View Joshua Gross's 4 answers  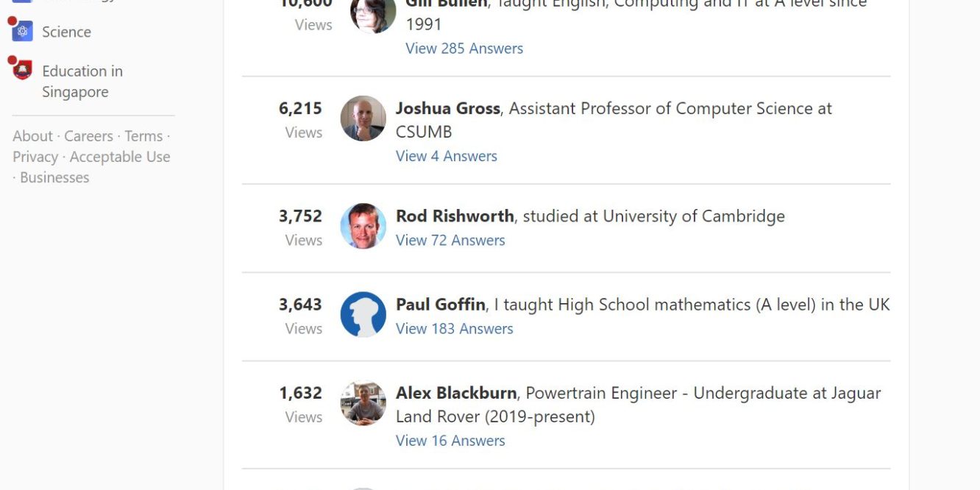pyautogui.click(x=446, y=156)
